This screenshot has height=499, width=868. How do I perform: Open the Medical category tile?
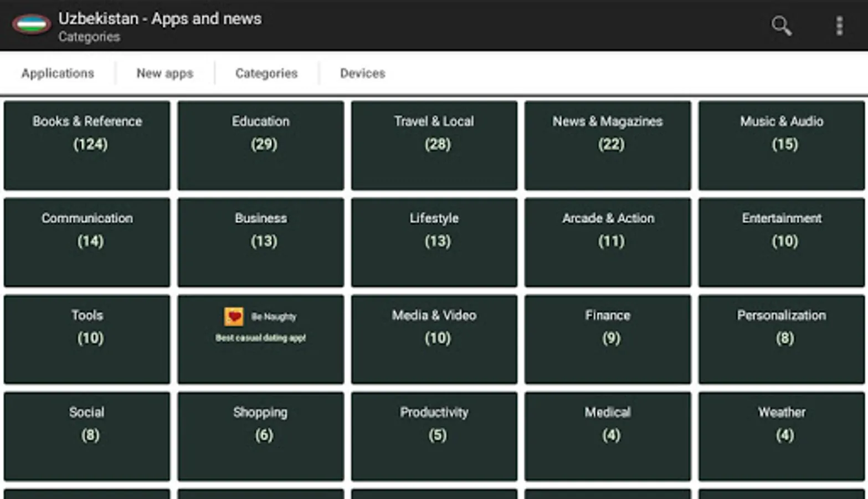click(x=608, y=436)
